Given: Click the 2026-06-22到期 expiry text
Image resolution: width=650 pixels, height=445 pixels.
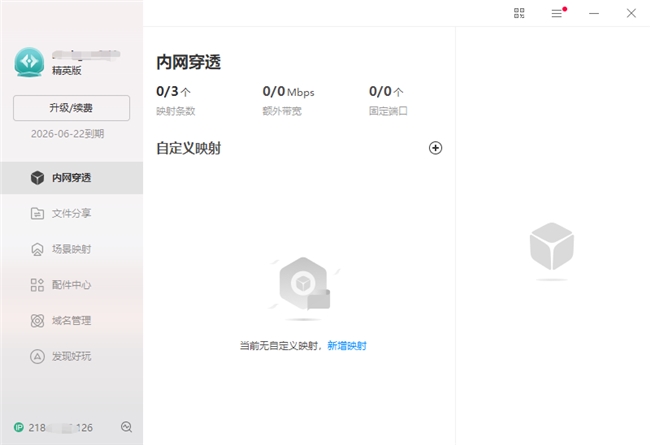Looking at the screenshot, I should (x=68, y=134).
